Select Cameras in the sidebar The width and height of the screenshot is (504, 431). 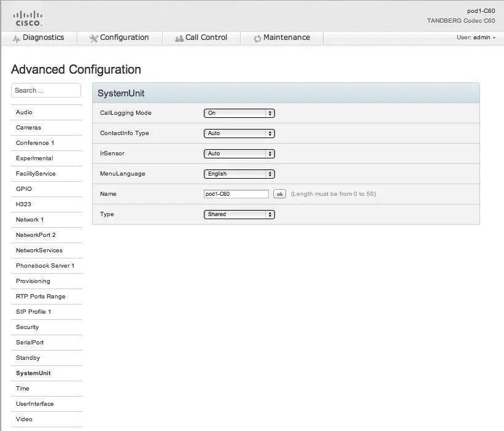pyautogui.click(x=47, y=128)
